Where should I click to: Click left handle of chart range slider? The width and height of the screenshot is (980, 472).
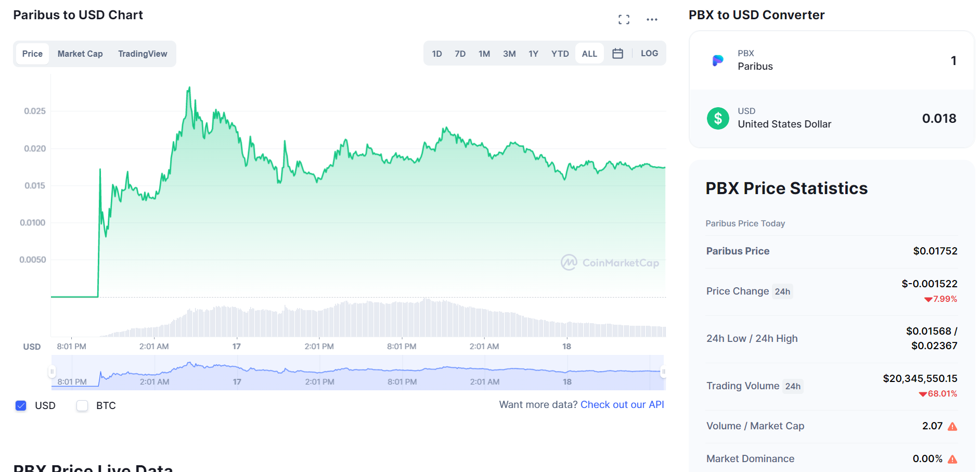(x=52, y=372)
